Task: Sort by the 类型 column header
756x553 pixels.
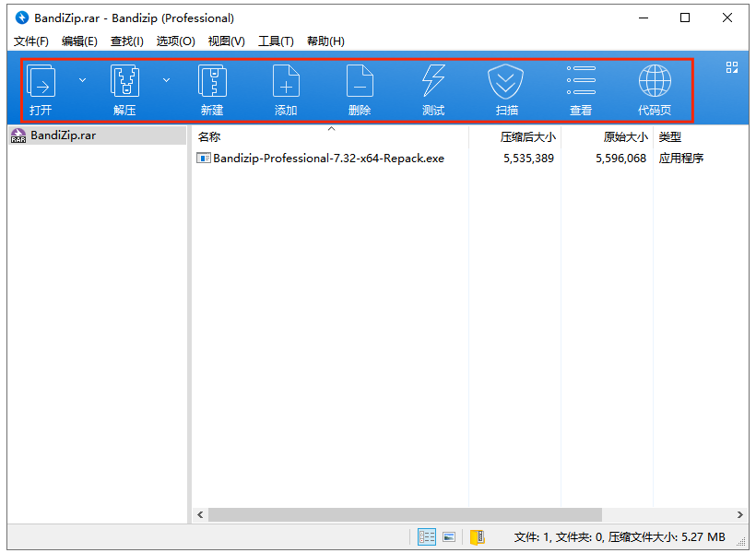Action: coord(700,137)
